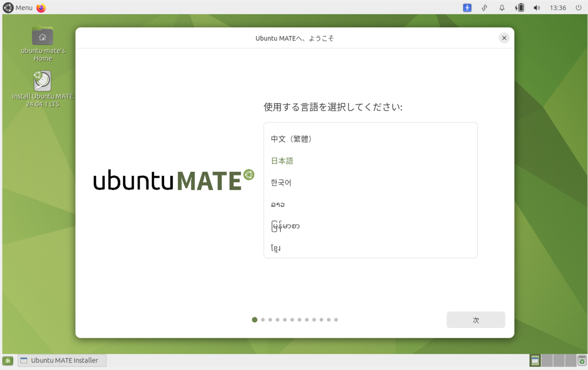This screenshot has width=588, height=370.
Task: Open the volume speaker indicator
Action: [537, 8]
